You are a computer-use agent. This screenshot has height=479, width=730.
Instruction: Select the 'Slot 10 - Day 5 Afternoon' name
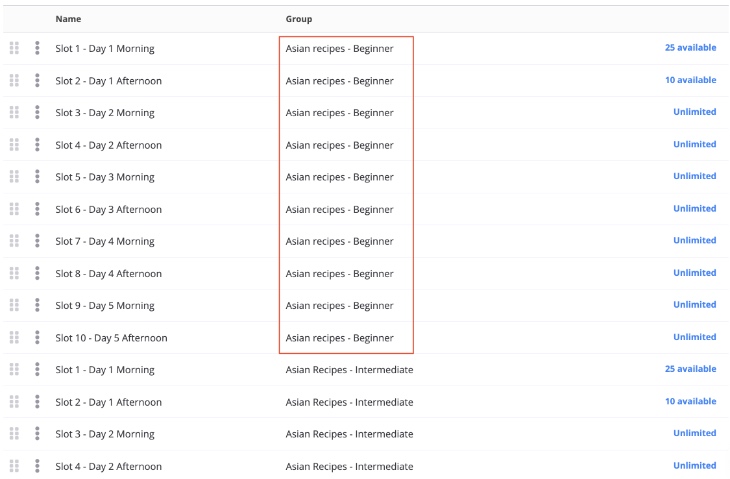pos(111,337)
